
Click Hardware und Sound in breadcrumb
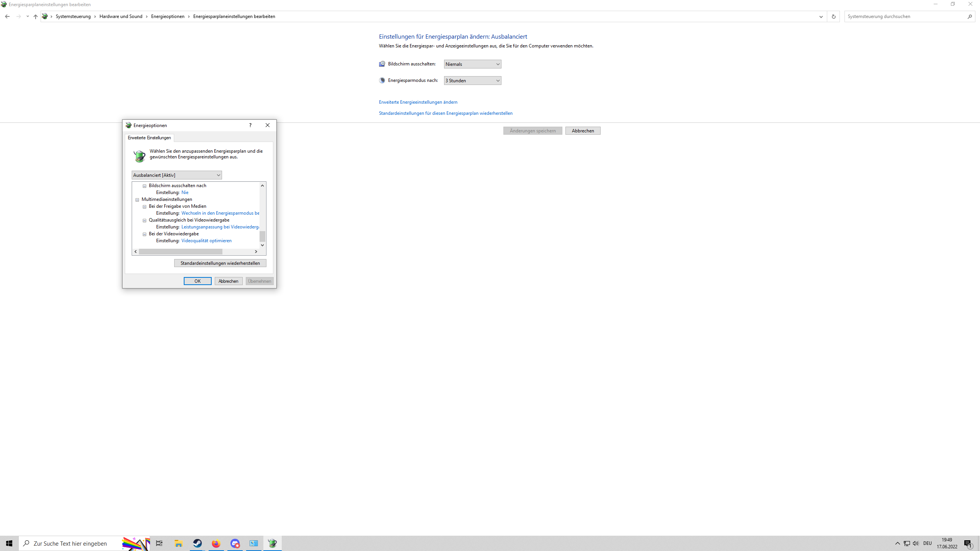tap(121, 16)
